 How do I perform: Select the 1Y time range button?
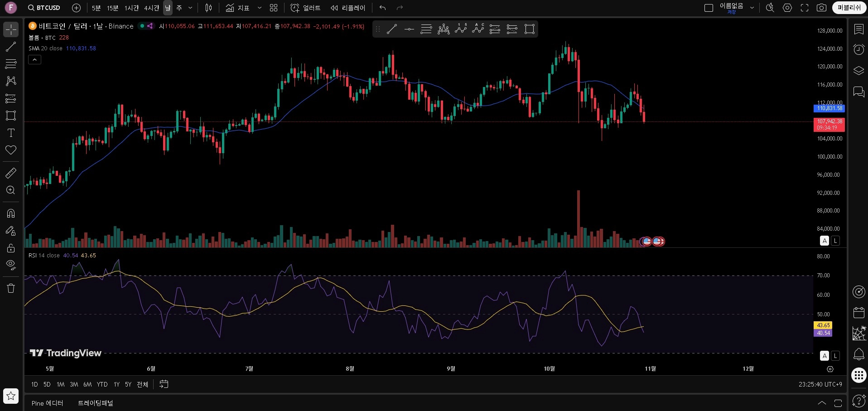tap(116, 384)
